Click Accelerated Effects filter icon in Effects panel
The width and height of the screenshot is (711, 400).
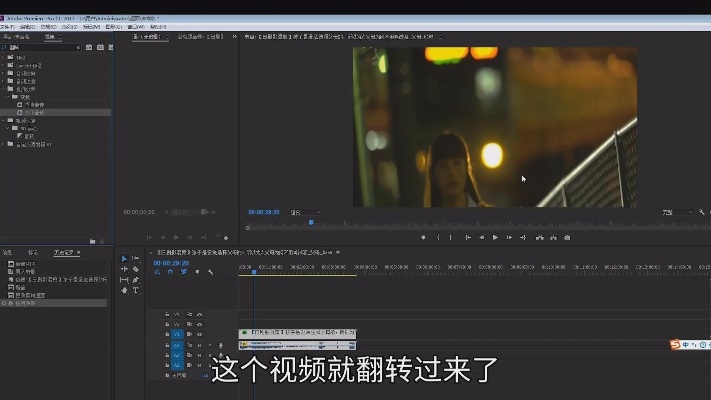pyautogui.click(x=89, y=47)
